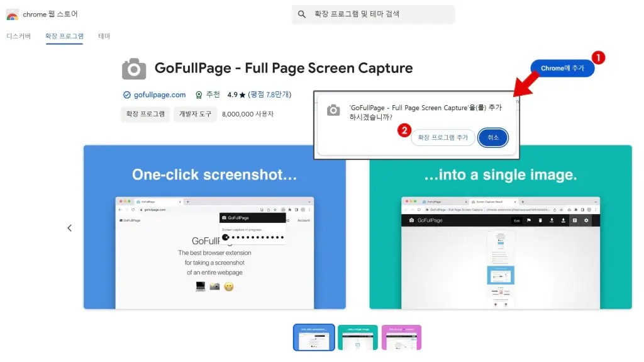Open the gofullpage.com developer link
Viewport: 644px width, 362px height.
coord(160,95)
